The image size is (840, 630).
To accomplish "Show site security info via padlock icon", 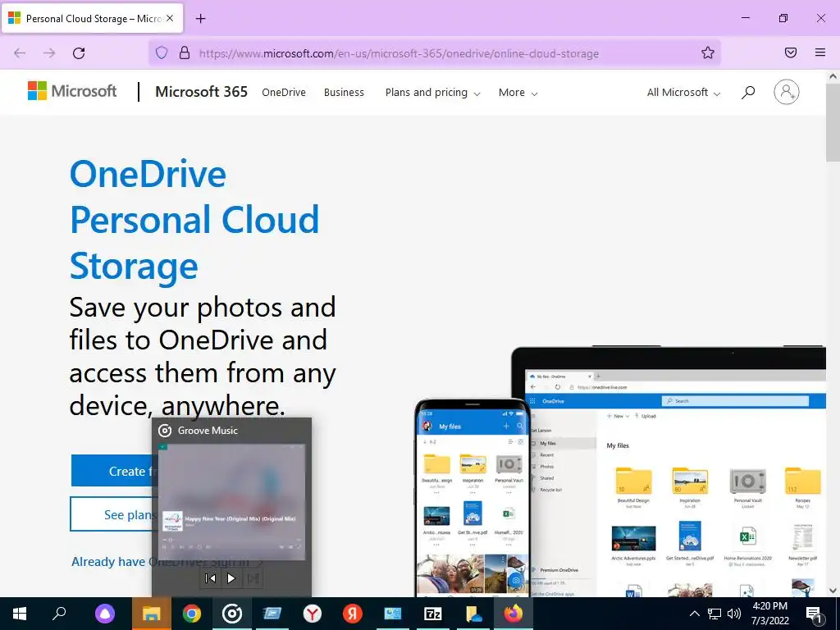I will [x=185, y=52].
